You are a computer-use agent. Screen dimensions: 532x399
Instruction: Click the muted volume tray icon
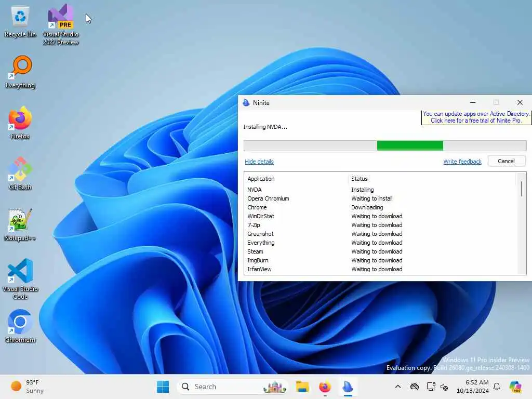(x=444, y=387)
